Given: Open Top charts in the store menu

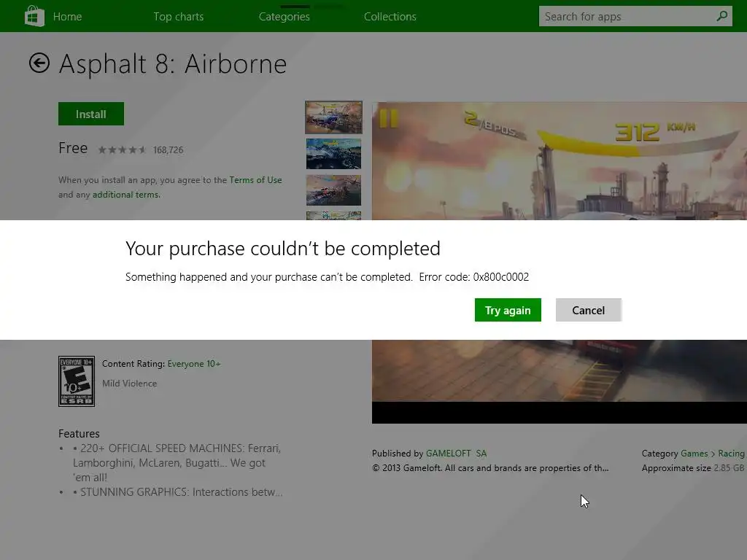Looking at the screenshot, I should coord(178,17).
